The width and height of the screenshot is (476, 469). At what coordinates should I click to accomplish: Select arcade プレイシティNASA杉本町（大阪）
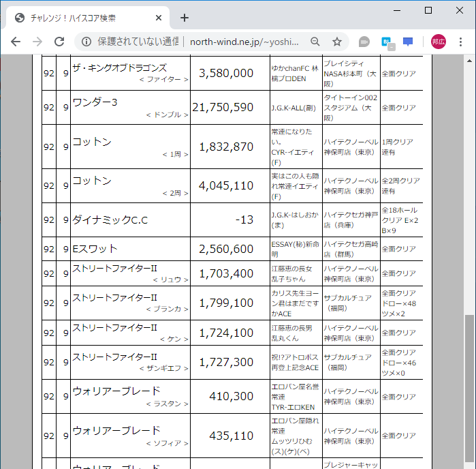coord(350,74)
